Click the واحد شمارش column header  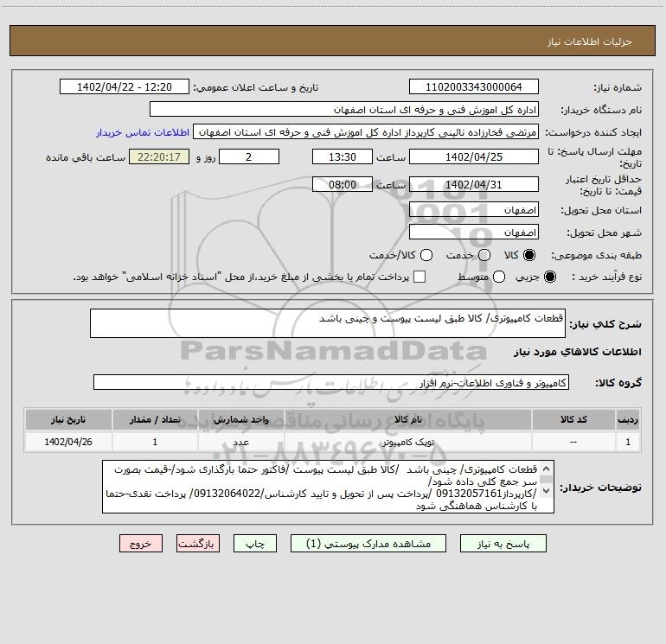(x=240, y=419)
